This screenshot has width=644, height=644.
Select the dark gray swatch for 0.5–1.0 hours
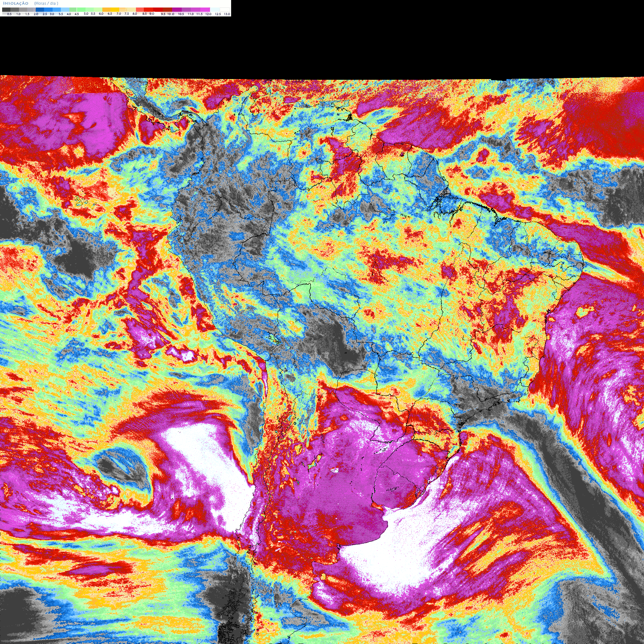[x=15, y=10]
